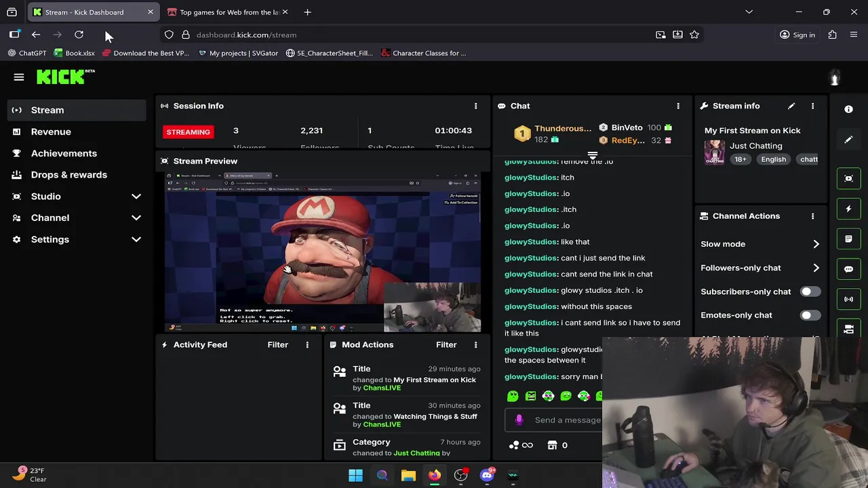Enable Emotes-only chat toggle
The height and width of the screenshot is (488, 868).
point(810,315)
